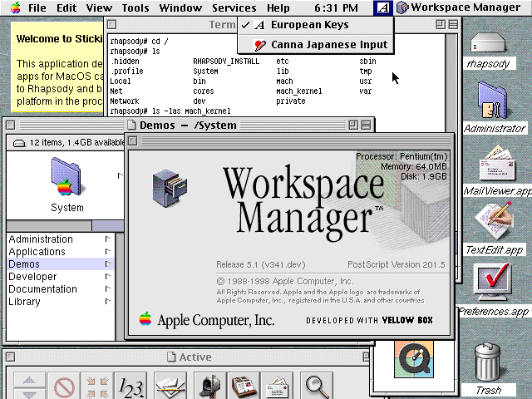Select the highlighted Demos row
The image size is (532, 399).
click(x=61, y=264)
